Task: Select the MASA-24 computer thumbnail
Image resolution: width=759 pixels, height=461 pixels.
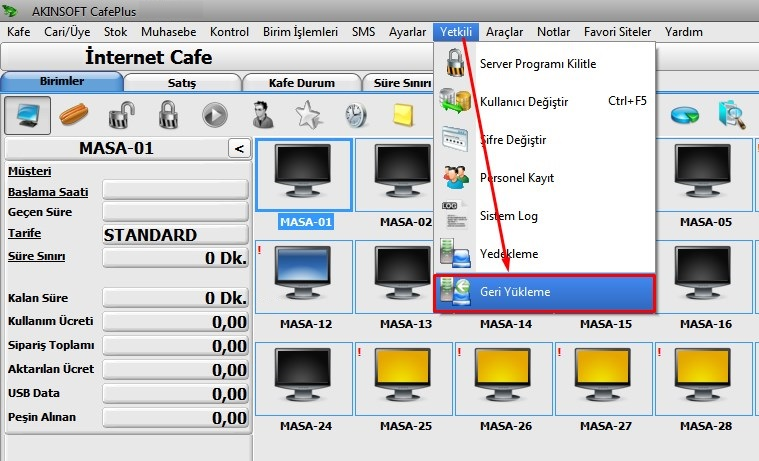Action: click(304, 379)
